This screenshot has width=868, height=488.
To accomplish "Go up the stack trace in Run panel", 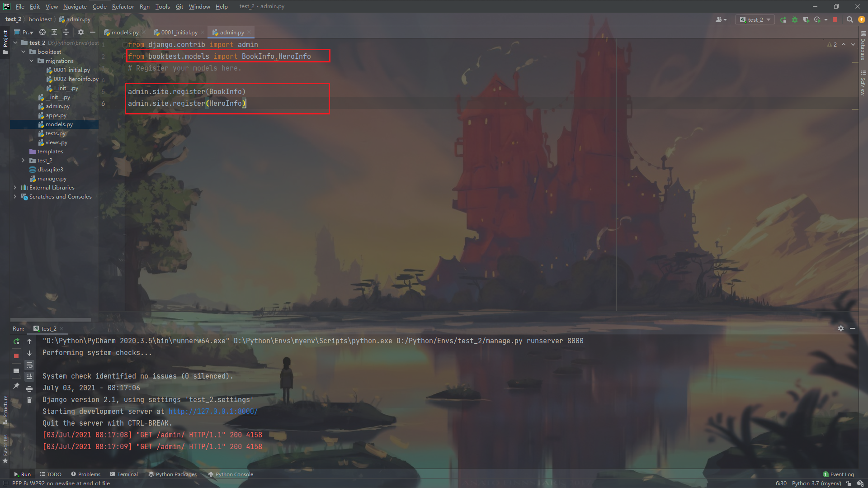I will coord(29,341).
